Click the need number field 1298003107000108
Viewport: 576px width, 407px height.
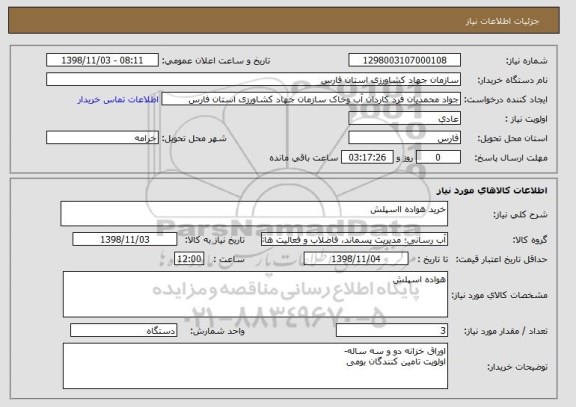(404, 60)
